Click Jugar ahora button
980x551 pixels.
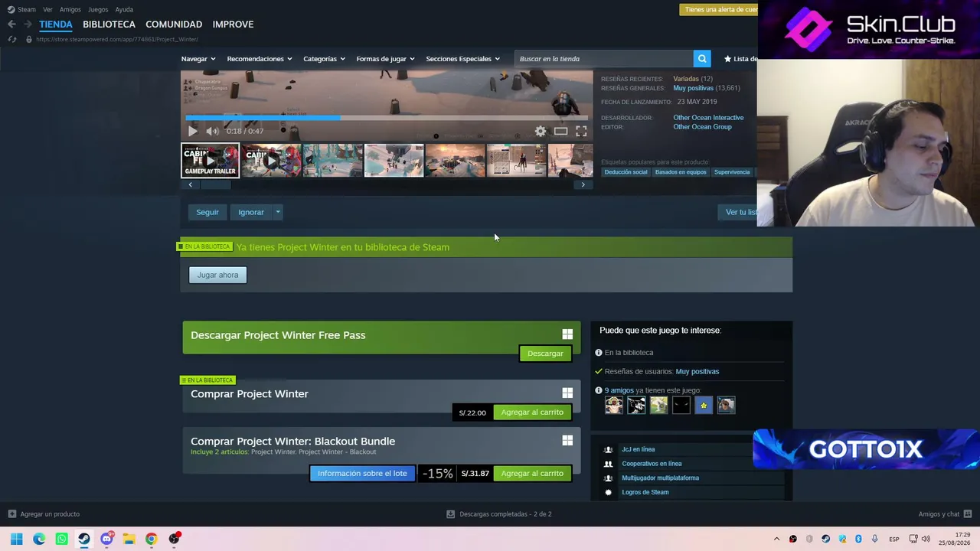217,275
